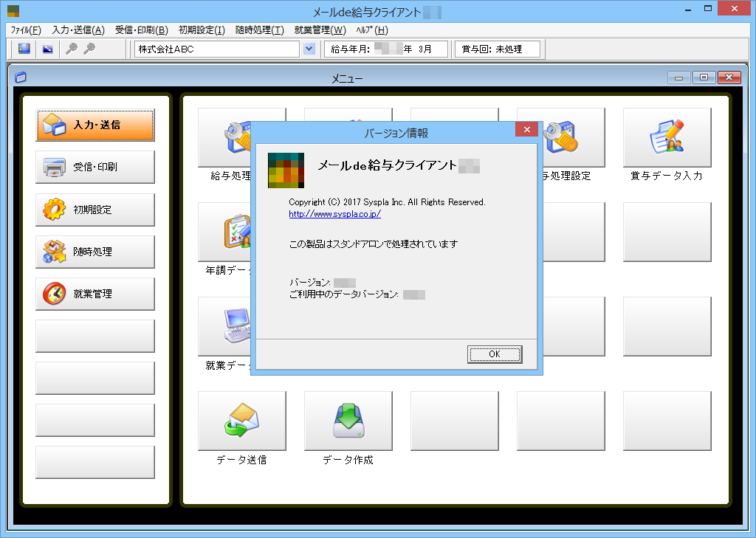756x538 pixels.
Task: Click the second key icon in toolbar
Action: click(89, 49)
